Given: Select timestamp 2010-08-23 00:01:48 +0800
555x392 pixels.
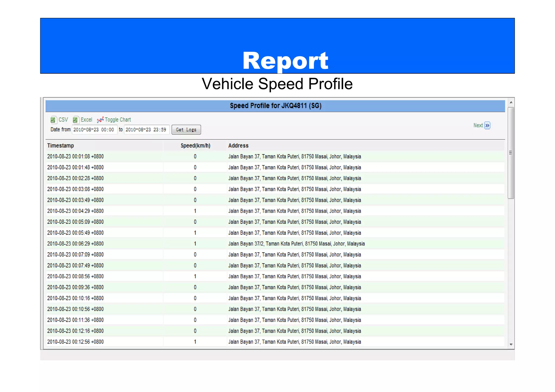Looking at the screenshot, I should click(x=75, y=167).
